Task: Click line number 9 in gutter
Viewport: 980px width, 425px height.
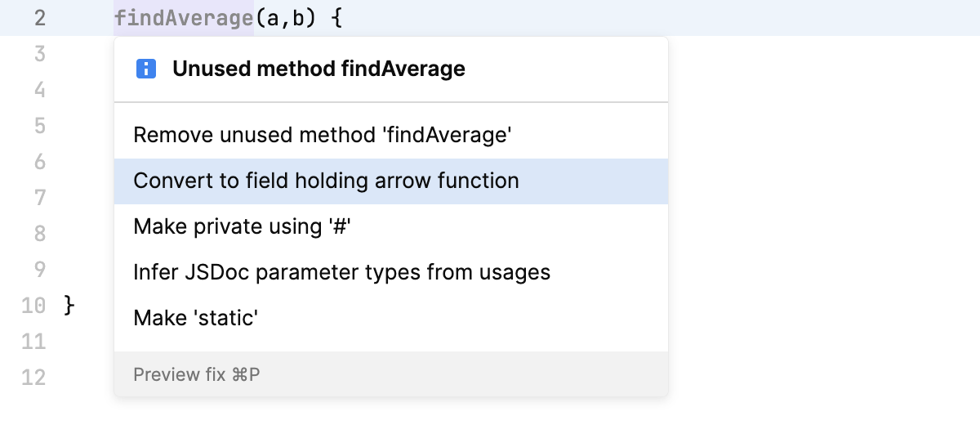Action: (39, 270)
